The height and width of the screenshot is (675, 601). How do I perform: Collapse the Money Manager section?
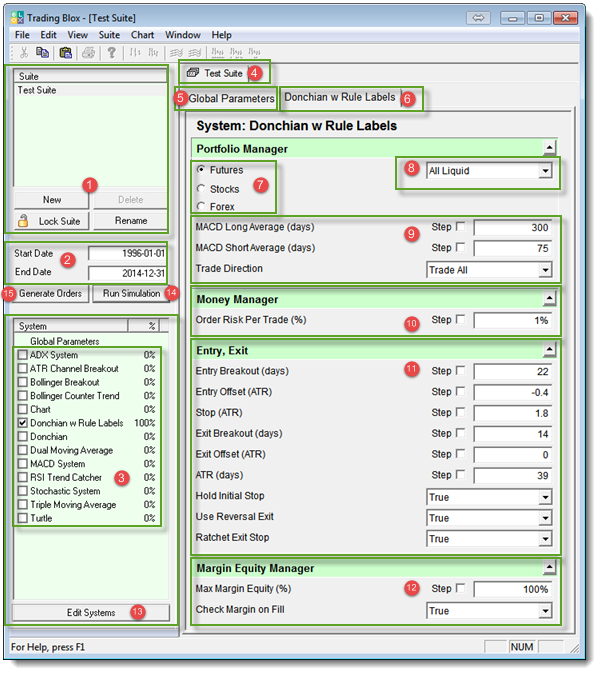549,298
